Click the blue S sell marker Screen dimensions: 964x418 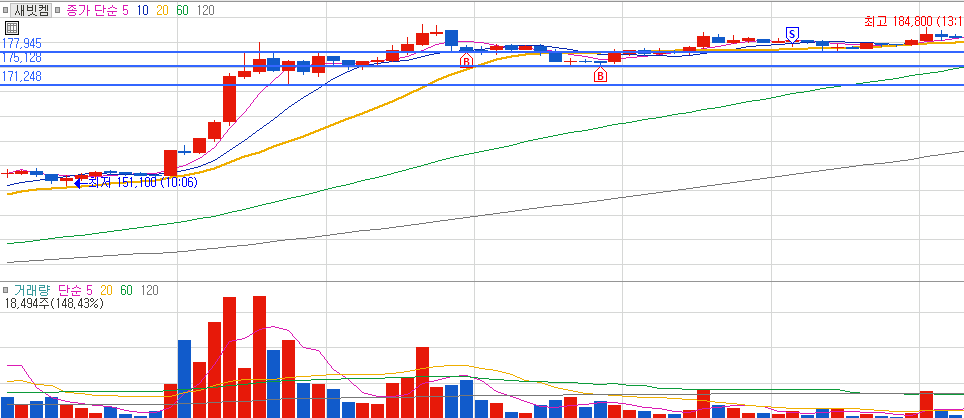(x=792, y=33)
